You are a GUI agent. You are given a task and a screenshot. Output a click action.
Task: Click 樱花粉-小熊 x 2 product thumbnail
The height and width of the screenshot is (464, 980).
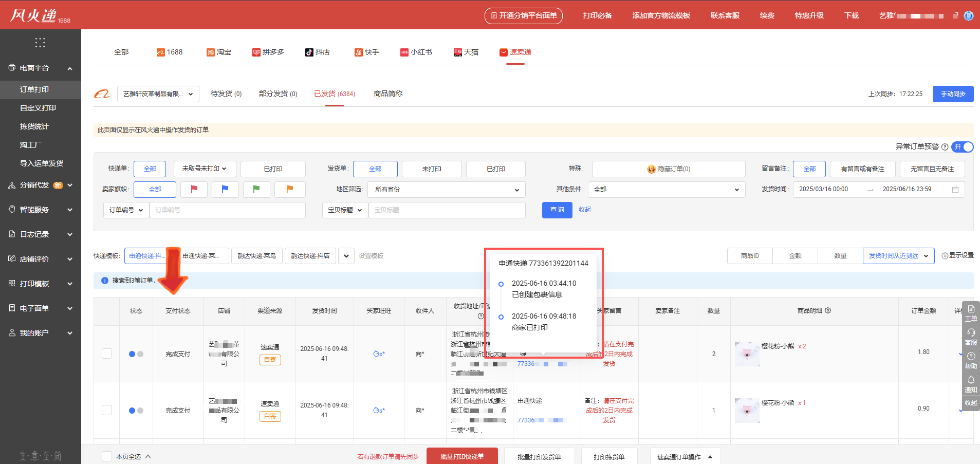click(747, 354)
